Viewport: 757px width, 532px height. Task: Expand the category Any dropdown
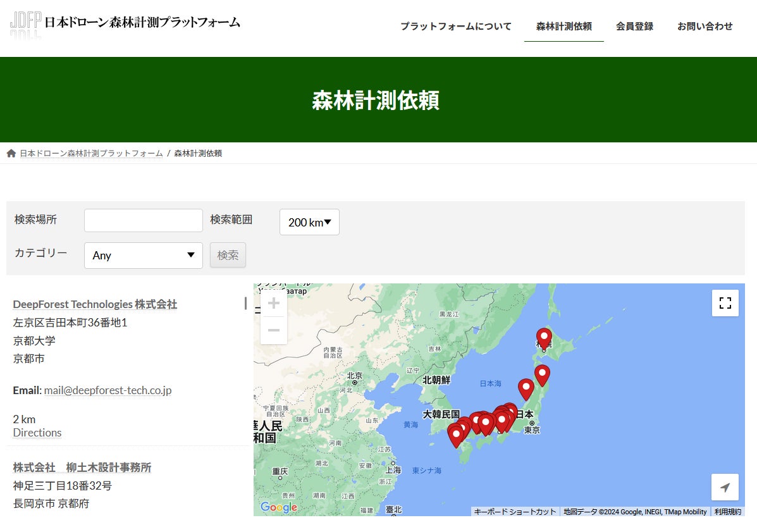[x=144, y=256]
